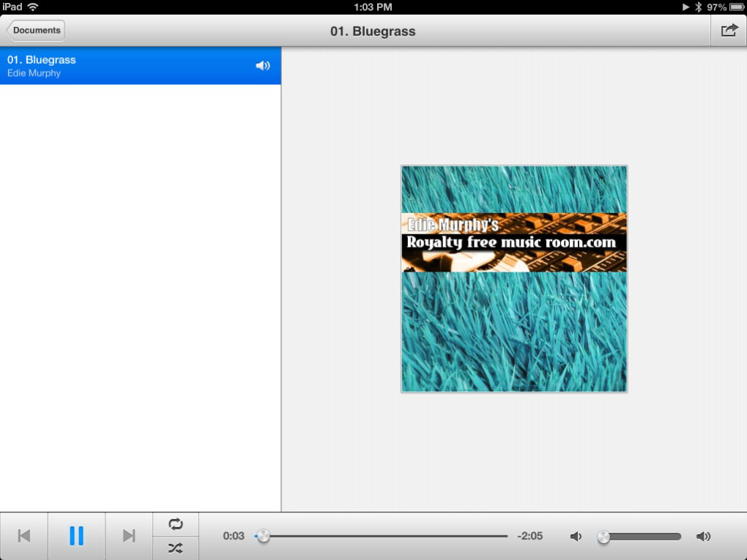The image size is (747, 560).
Task: Tap the Bluetooth status icon
Action: pyautogui.click(x=699, y=7)
